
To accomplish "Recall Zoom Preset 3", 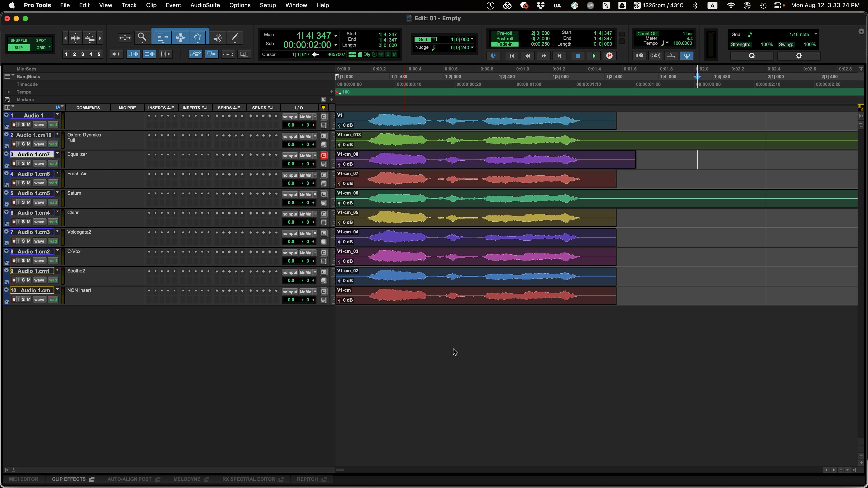I will 83,54.
